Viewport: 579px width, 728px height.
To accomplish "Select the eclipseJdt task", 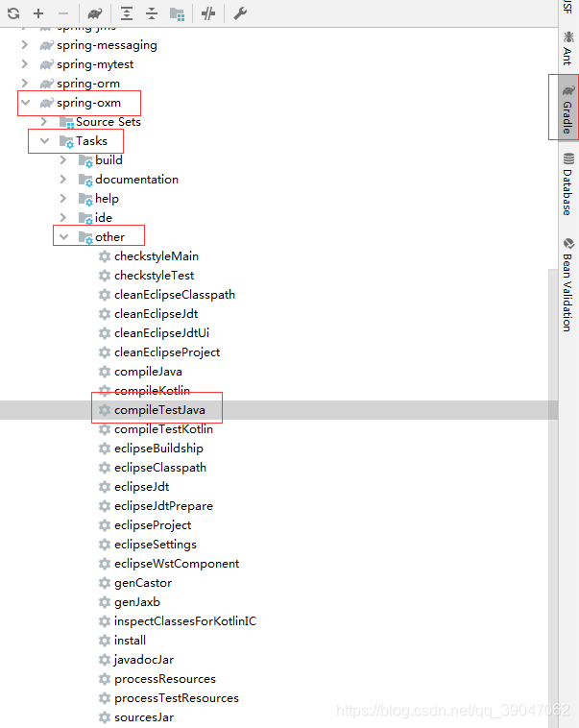I will tap(141, 487).
